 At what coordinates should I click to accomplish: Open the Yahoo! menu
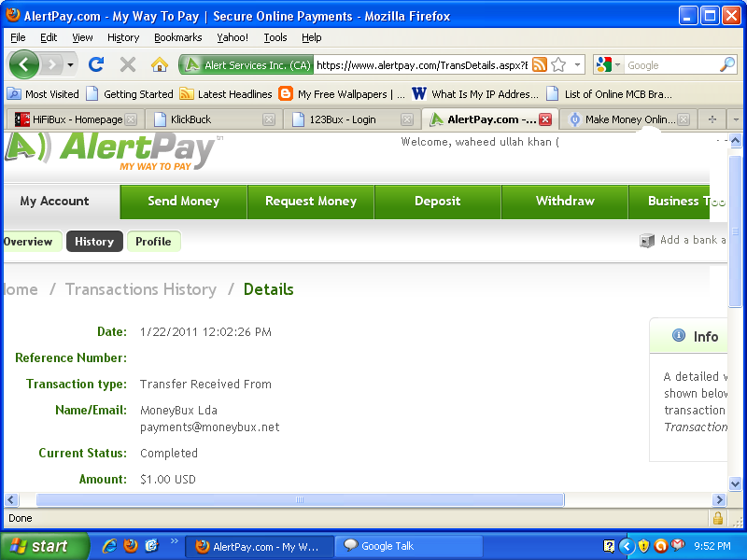[233, 37]
